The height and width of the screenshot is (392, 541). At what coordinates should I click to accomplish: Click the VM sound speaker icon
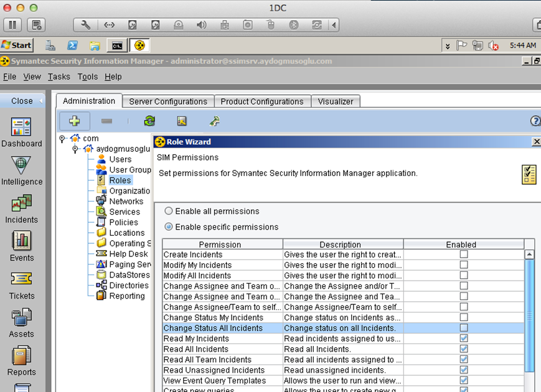[x=201, y=25]
